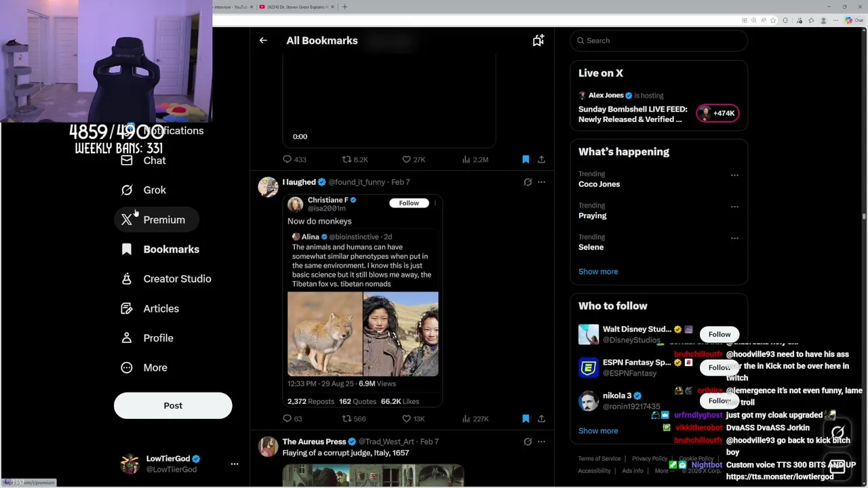View analytics of the 2.2M views post

475,159
